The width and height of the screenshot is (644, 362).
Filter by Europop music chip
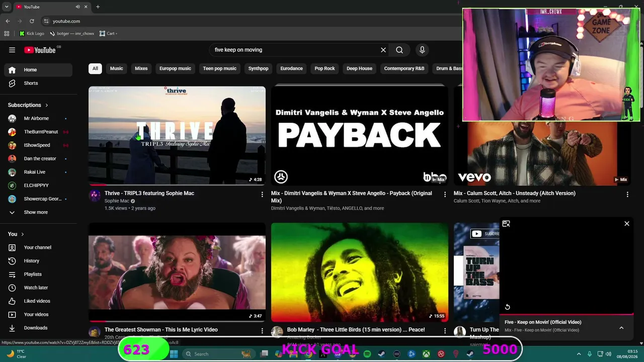click(x=175, y=68)
